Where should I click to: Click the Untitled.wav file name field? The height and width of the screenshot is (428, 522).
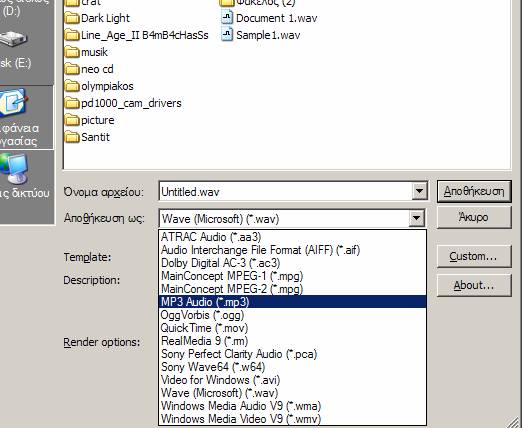286,191
